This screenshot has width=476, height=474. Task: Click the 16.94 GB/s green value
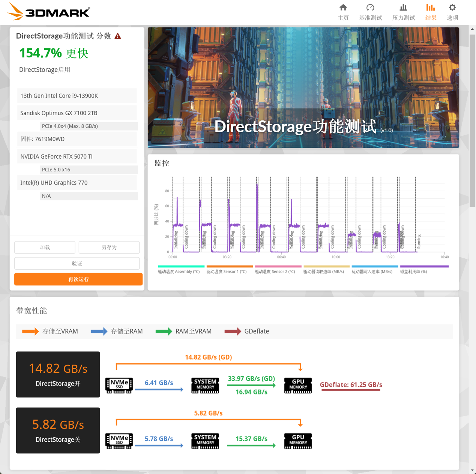coord(251,392)
